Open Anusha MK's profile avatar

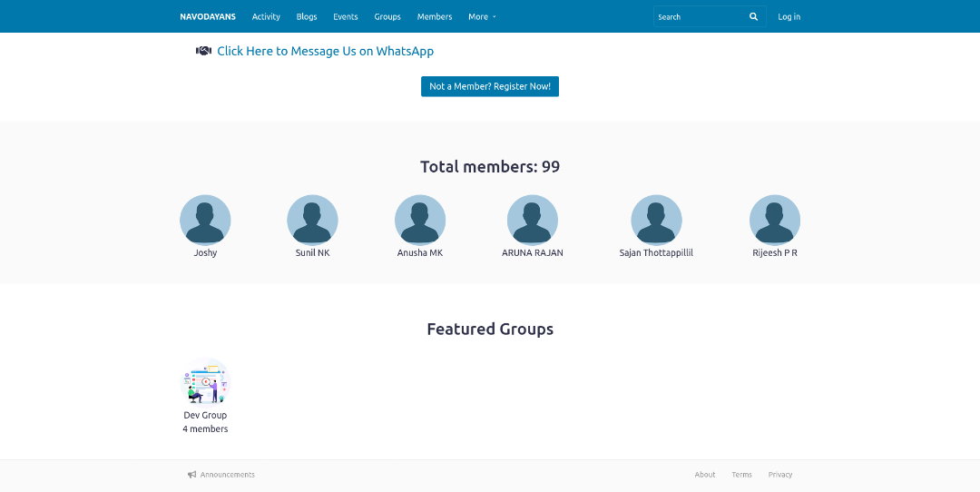(x=420, y=220)
